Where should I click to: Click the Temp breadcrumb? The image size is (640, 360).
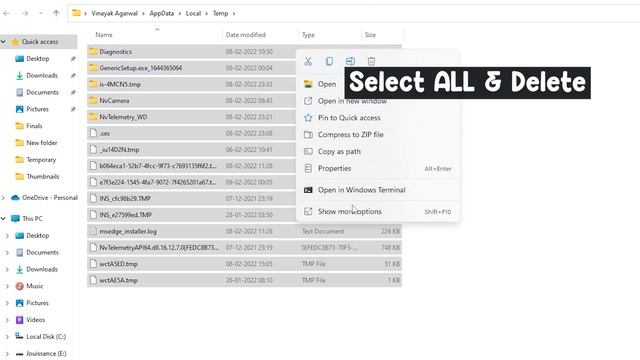click(x=220, y=13)
